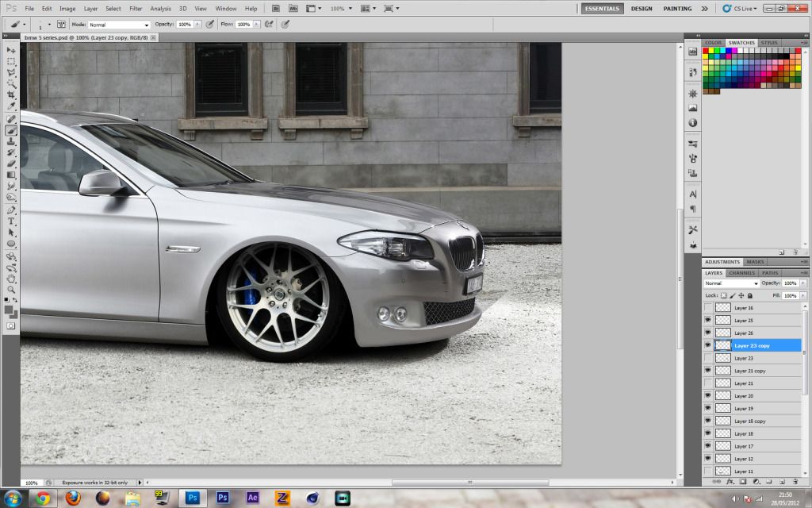Expand the Brush Preset picker arrow
812x508 pixels.
pyautogui.click(x=48, y=25)
